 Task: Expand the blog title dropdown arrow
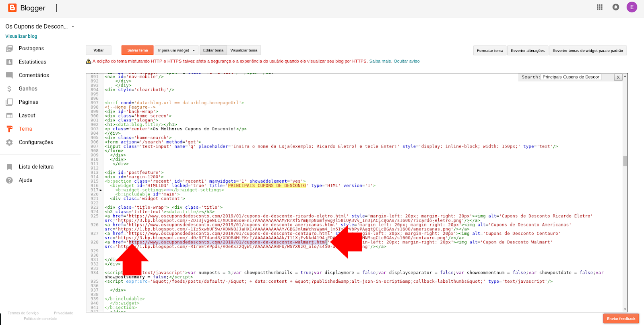click(73, 27)
